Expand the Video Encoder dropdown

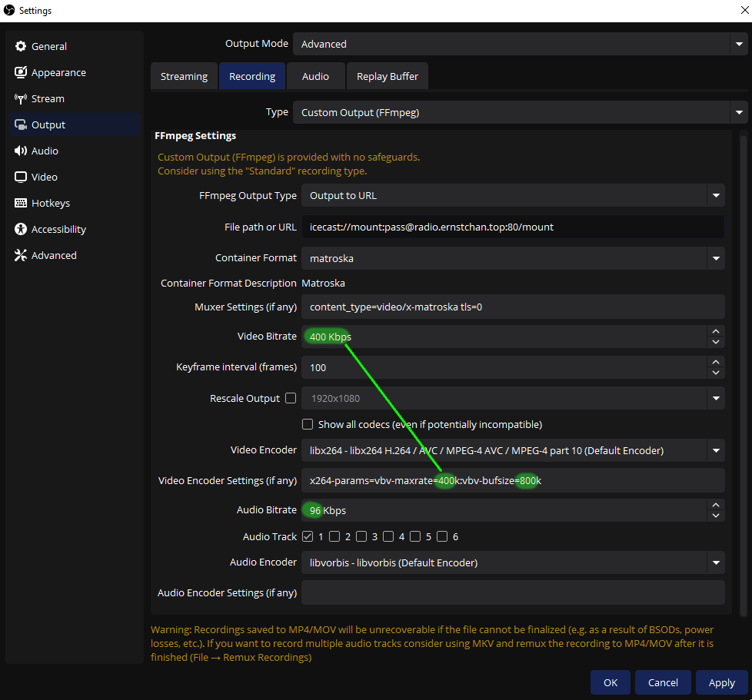(716, 450)
